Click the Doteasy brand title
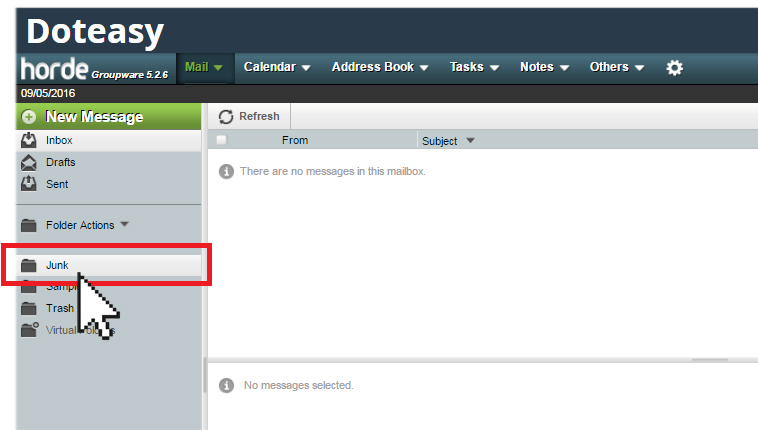This screenshot has height=430, width=758. [95, 31]
